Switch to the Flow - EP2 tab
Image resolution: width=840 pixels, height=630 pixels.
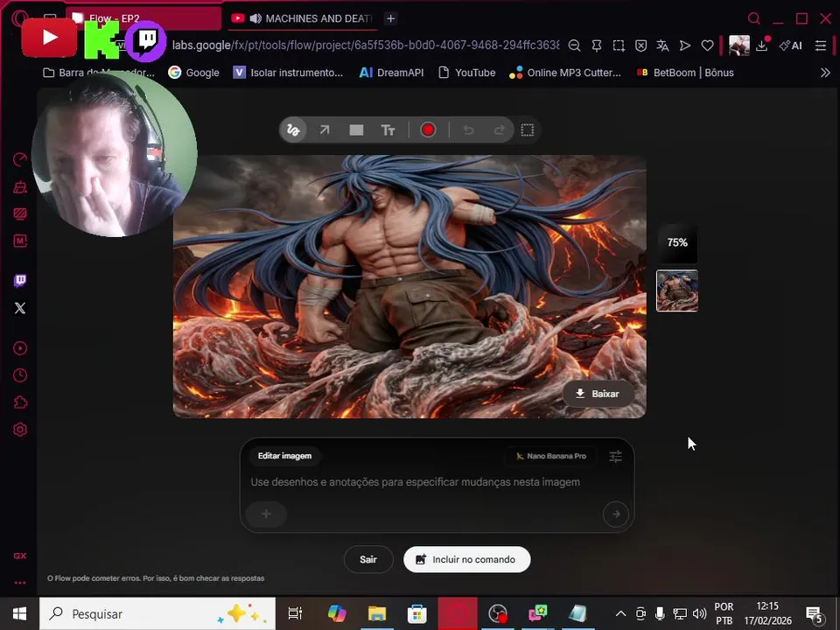pyautogui.click(x=143, y=18)
